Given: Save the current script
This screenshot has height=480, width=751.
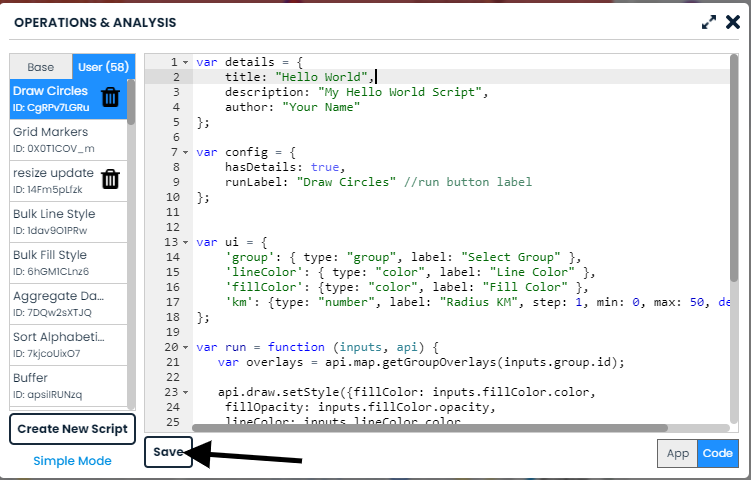Looking at the screenshot, I should click(x=168, y=452).
